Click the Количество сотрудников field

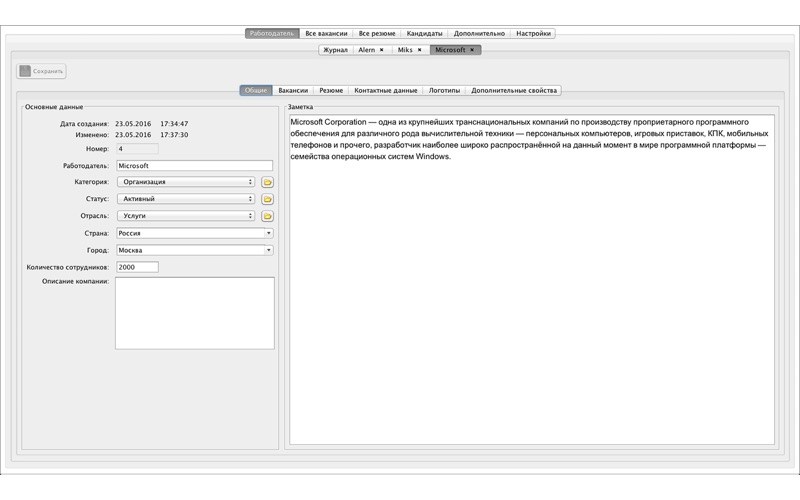coord(137,267)
